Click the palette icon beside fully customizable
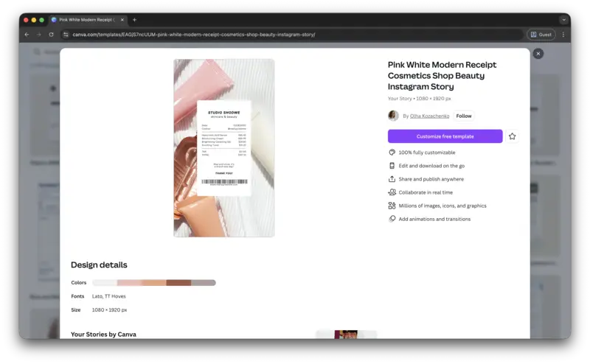Viewport: 590px width, 364px height. (392, 153)
